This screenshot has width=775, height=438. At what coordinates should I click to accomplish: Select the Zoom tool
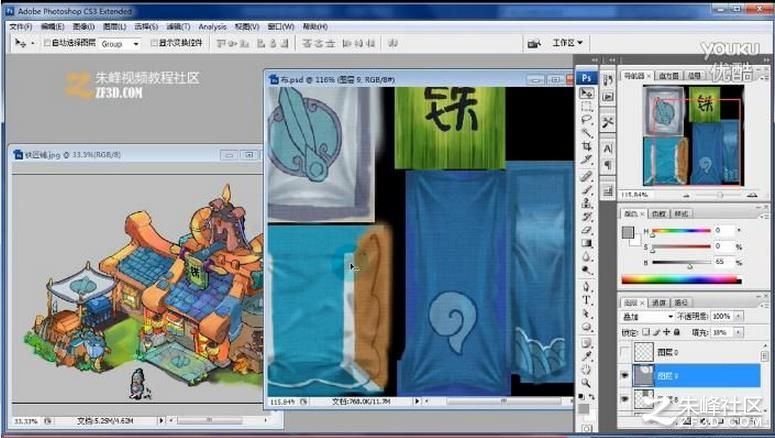[587, 383]
